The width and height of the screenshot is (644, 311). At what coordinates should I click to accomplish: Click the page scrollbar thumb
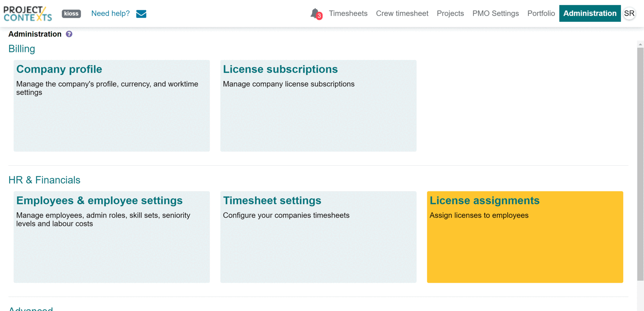[640, 164]
